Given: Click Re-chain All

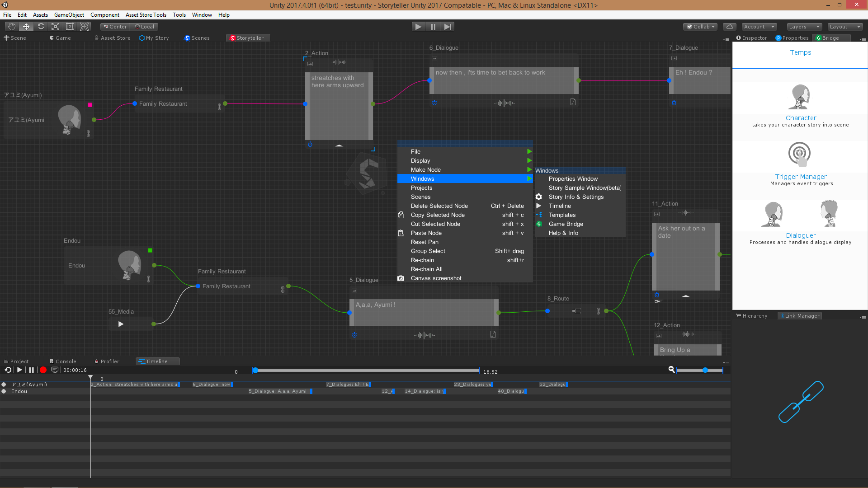Looking at the screenshot, I should 465,269.
